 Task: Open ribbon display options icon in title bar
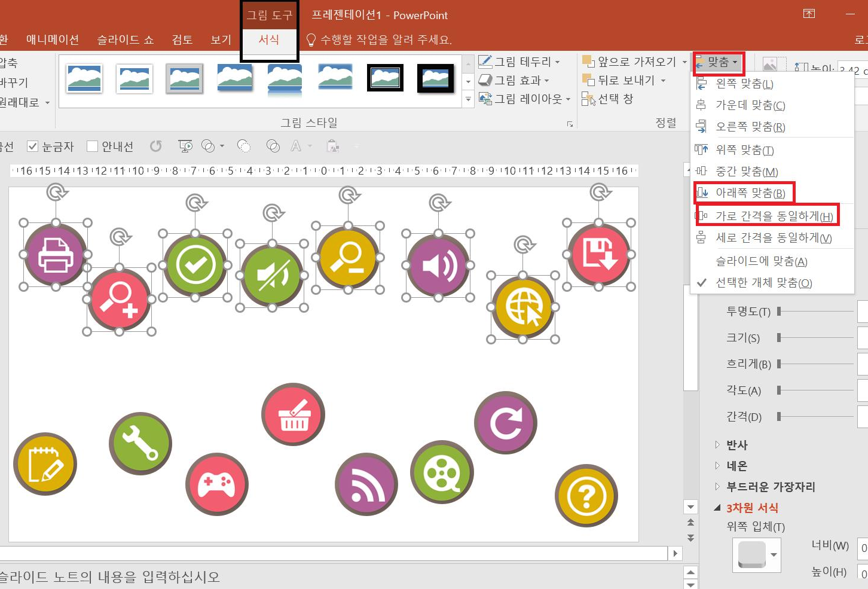point(809,14)
